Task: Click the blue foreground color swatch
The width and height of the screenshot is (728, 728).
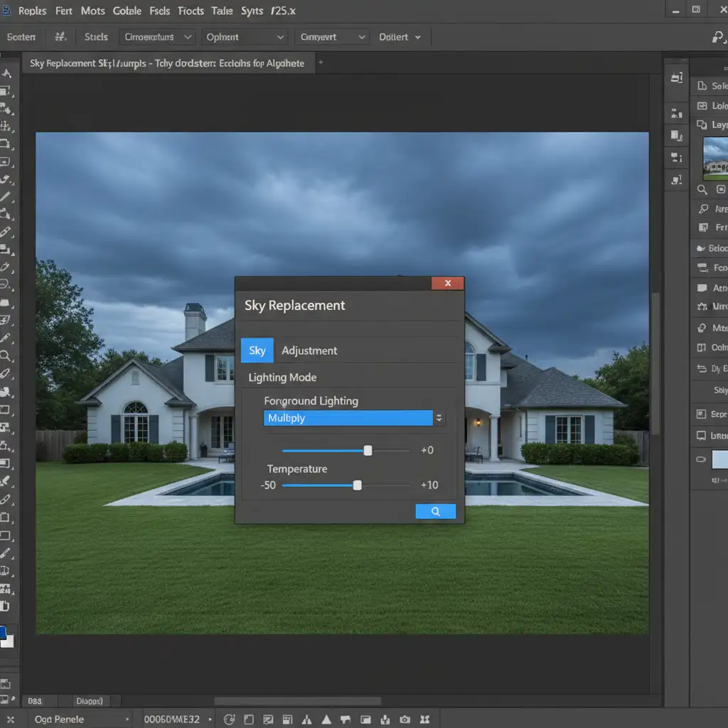Action: (4, 632)
